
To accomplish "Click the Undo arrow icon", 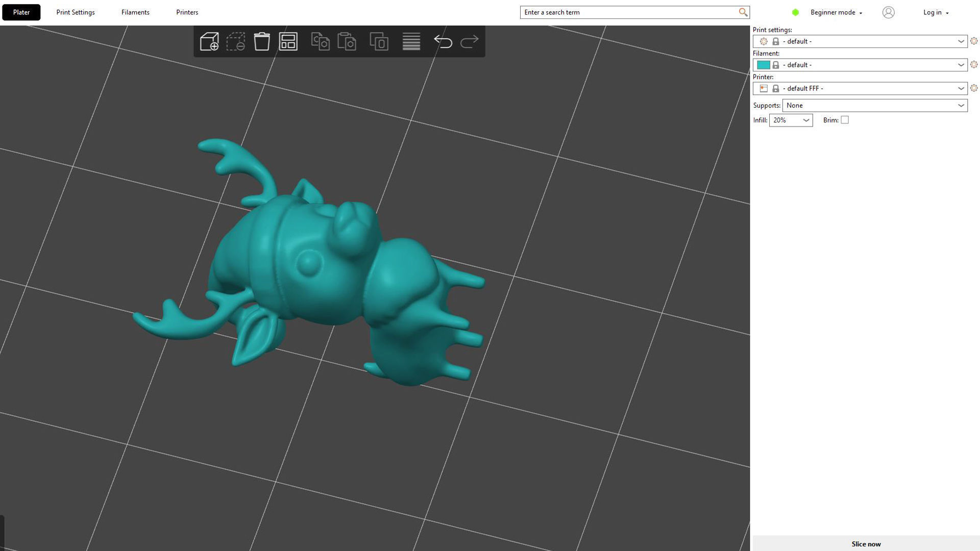I will coord(443,41).
